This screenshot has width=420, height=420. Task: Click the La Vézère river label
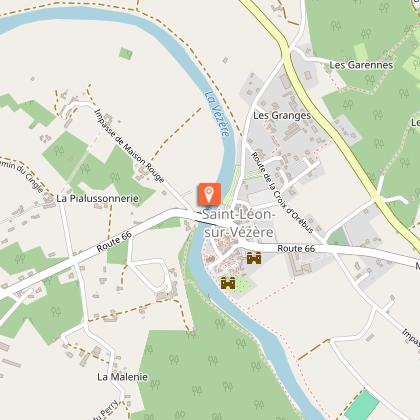coord(217,114)
